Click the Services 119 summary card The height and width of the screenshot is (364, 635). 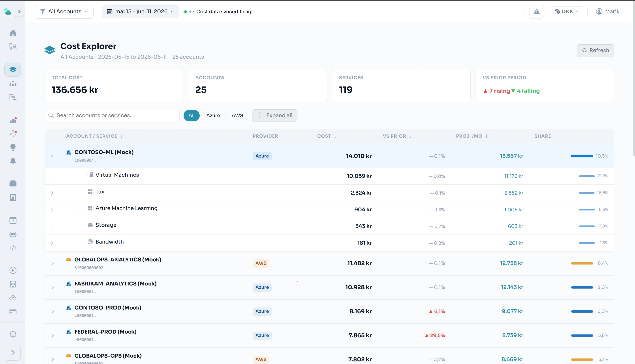401,86
